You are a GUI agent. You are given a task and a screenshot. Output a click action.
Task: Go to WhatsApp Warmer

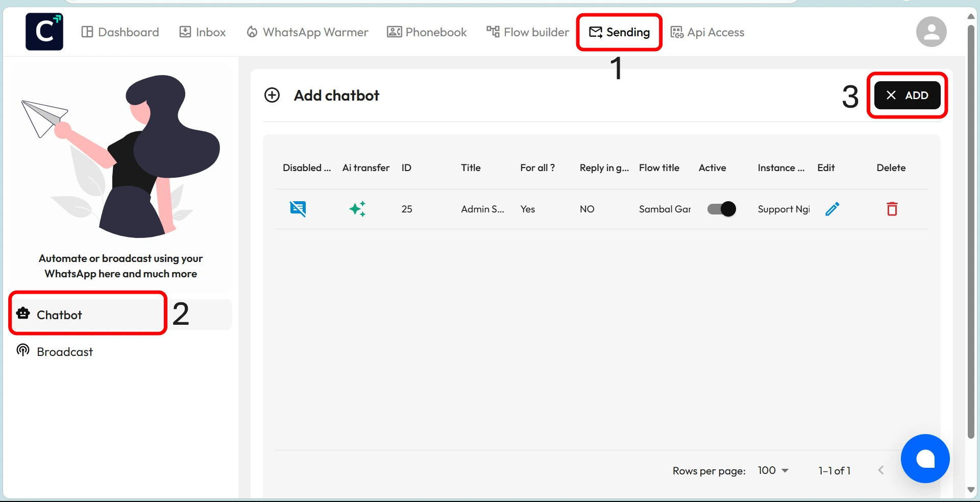point(307,32)
